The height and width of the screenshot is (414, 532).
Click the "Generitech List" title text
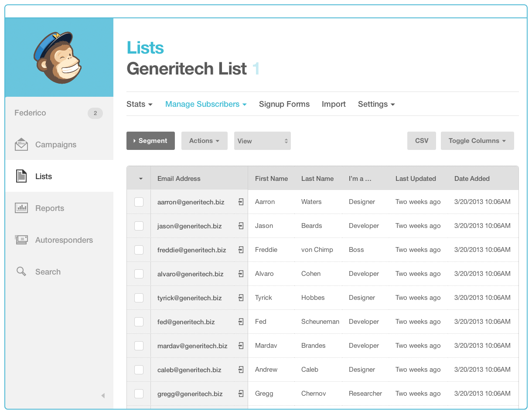[x=187, y=69]
